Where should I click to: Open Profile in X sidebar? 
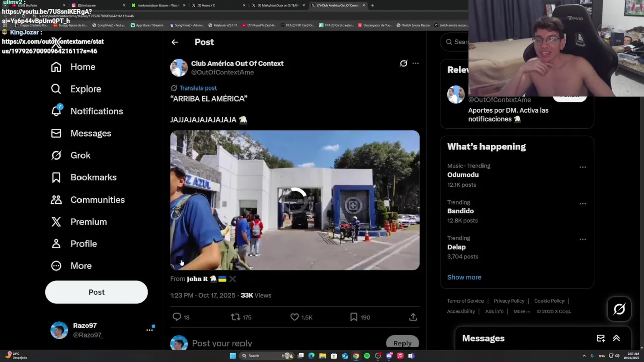pos(74,244)
